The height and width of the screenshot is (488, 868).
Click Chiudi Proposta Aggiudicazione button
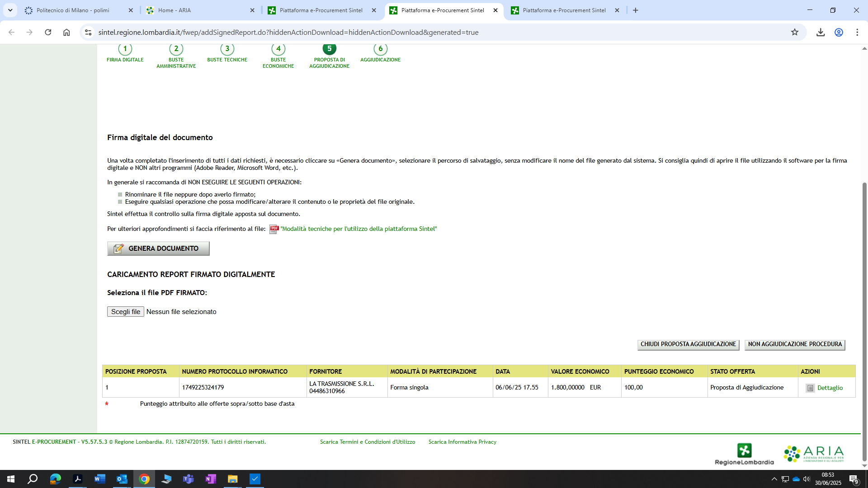[688, 344]
